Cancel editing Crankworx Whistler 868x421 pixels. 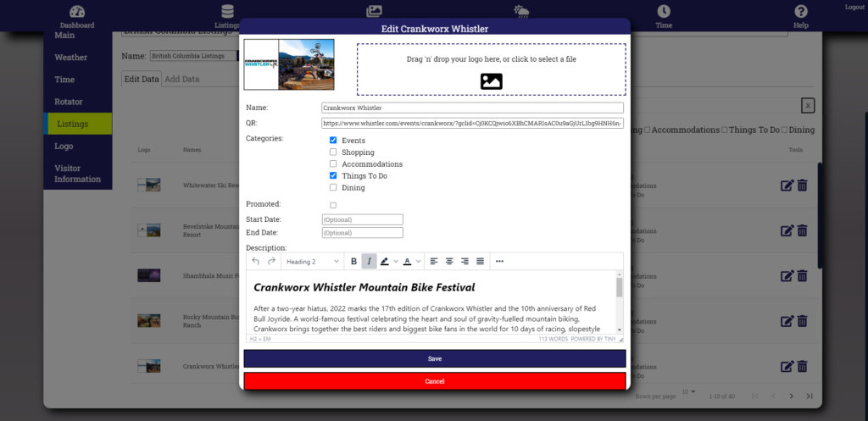[x=435, y=381]
